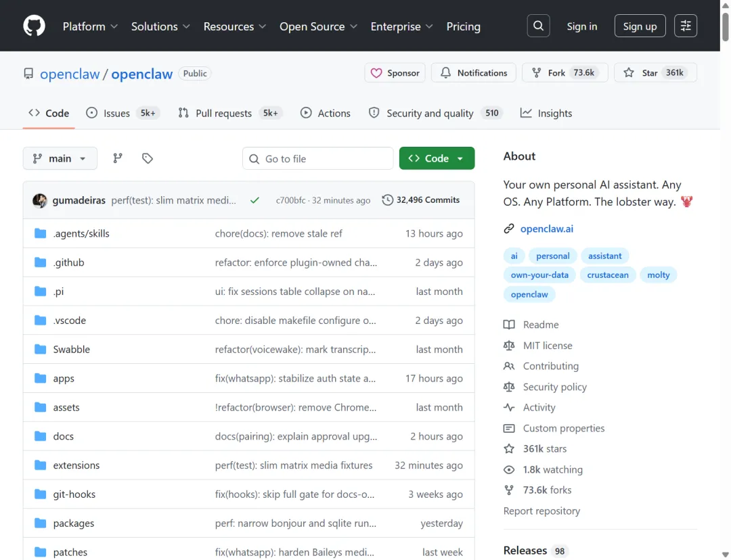This screenshot has width=731, height=560.
Task: Open the tags icon beside branches
Action: point(148,158)
